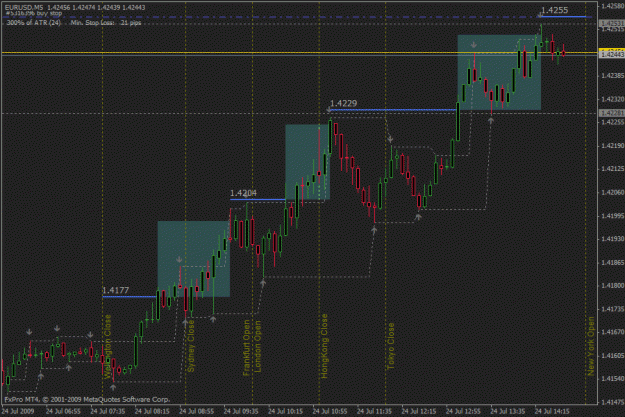
Task: Click the '24 Jul 10:55' time axis label
Action: (330, 411)
